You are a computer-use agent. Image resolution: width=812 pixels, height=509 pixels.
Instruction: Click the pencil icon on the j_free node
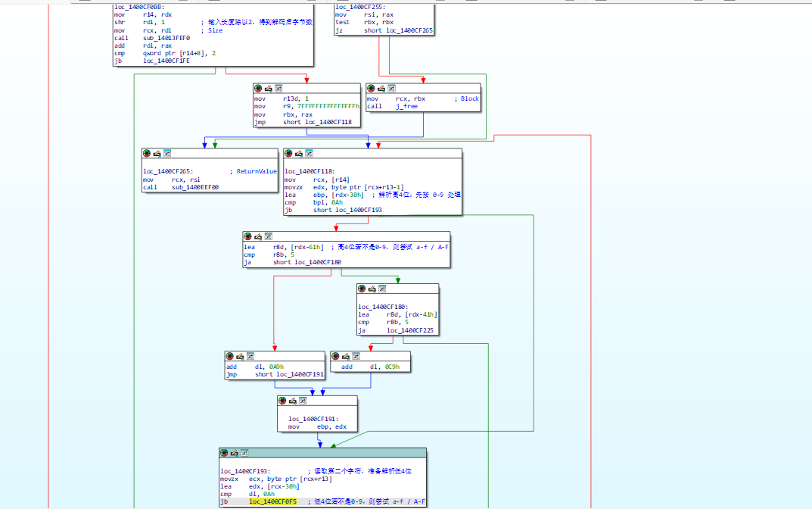click(x=381, y=89)
